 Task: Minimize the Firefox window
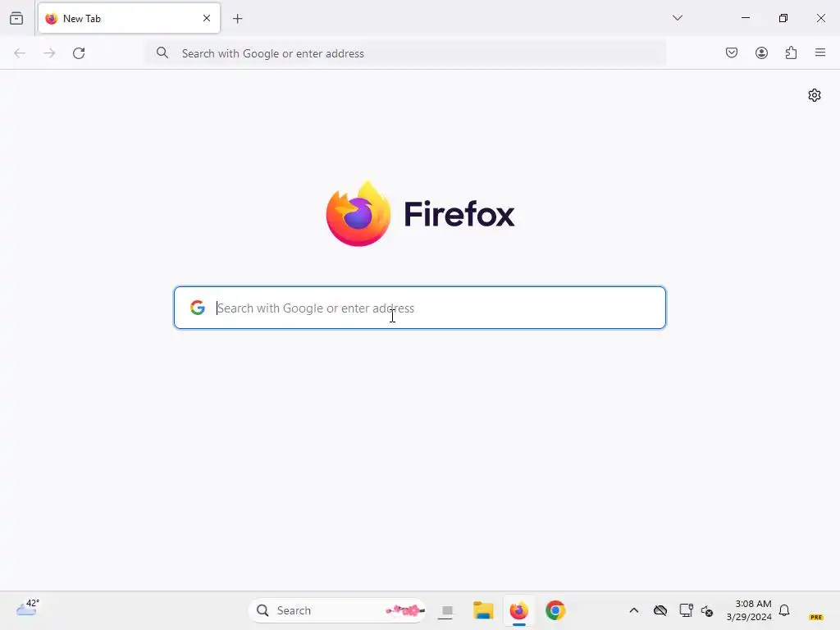click(x=745, y=18)
